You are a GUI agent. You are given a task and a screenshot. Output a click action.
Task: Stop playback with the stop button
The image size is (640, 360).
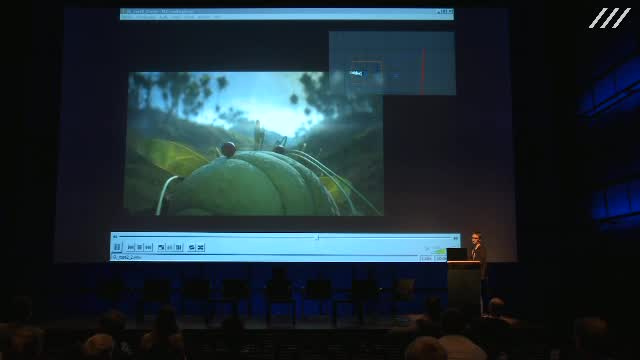coord(139,247)
